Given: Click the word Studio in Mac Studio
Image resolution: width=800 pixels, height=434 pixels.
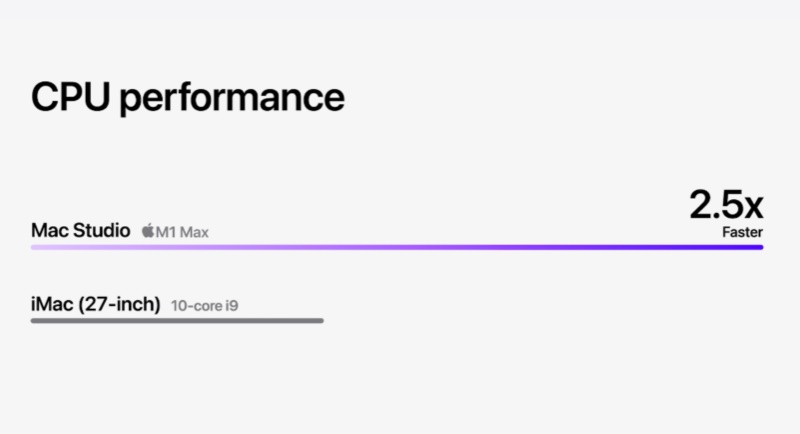Looking at the screenshot, I should (102, 231).
